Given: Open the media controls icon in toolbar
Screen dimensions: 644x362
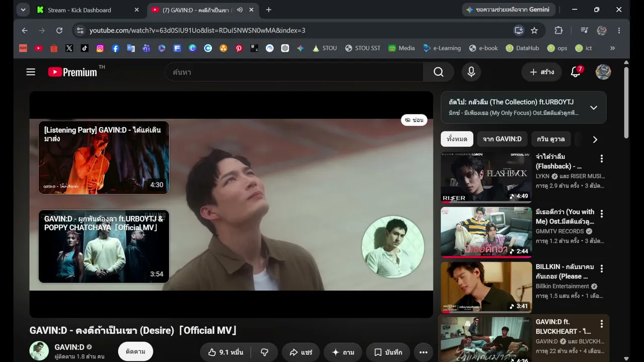Looking at the screenshot, I should tap(584, 30).
